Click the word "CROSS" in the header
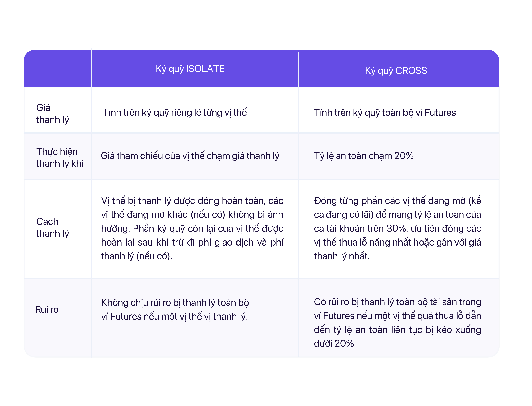 click(x=411, y=71)
